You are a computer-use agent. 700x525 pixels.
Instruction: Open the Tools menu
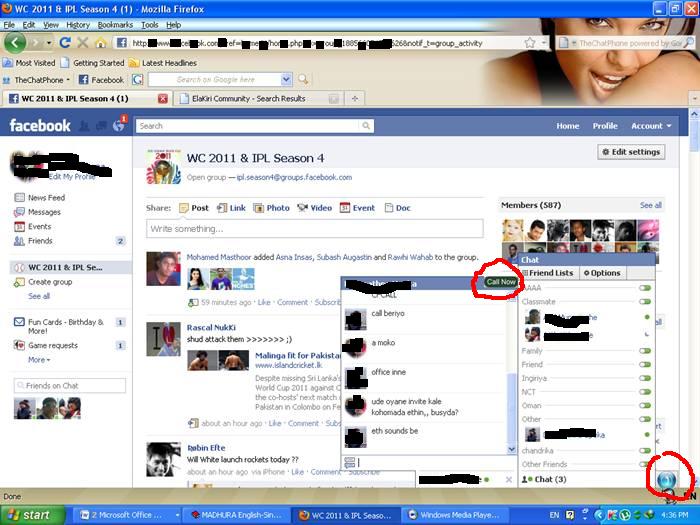(150, 25)
